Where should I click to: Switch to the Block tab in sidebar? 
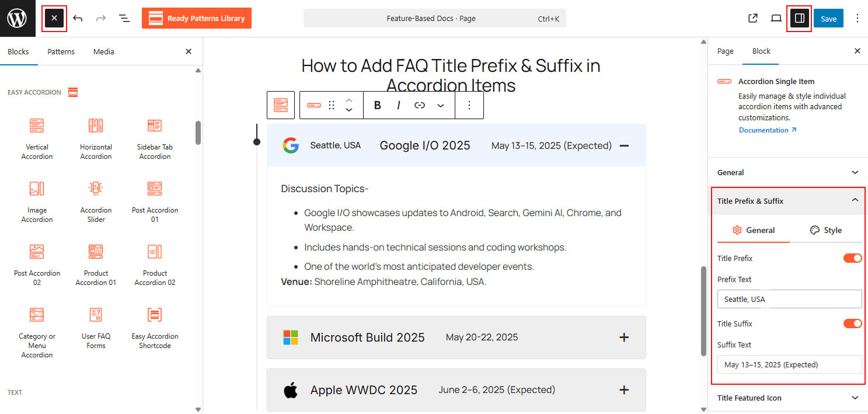coord(761,51)
